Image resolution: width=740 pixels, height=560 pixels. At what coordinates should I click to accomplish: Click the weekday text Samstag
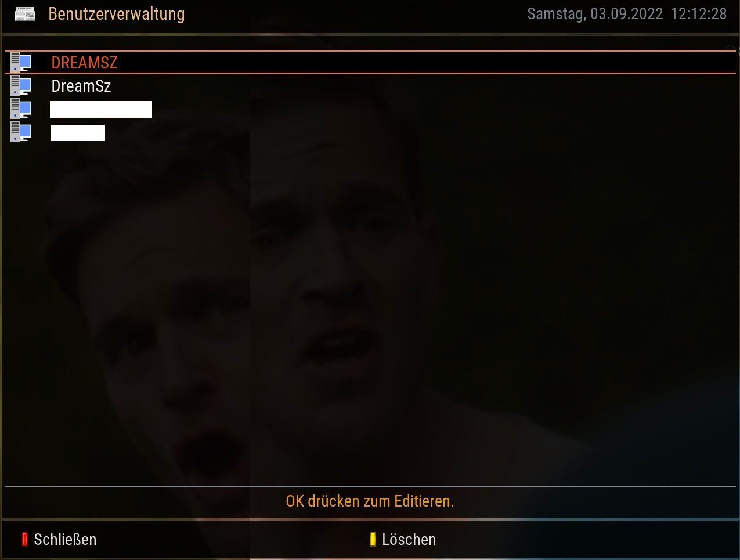556,14
